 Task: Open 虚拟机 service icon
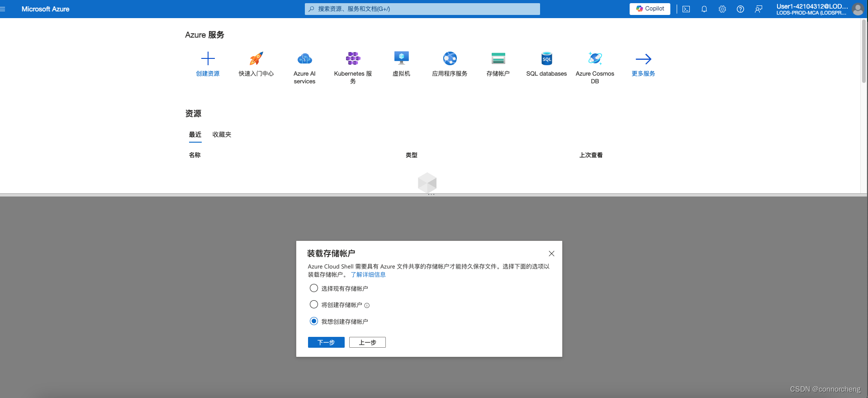401,58
